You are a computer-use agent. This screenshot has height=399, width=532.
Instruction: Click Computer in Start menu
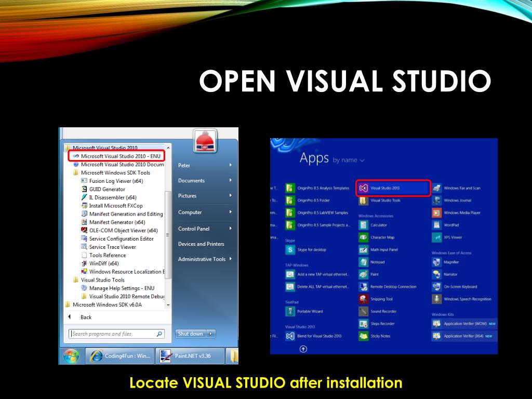(190, 212)
